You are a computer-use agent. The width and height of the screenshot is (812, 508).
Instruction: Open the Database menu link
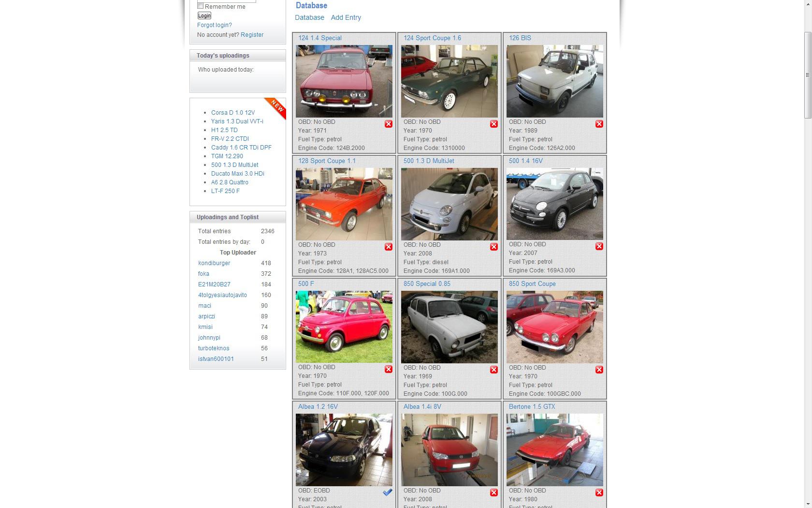[x=309, y=17]
